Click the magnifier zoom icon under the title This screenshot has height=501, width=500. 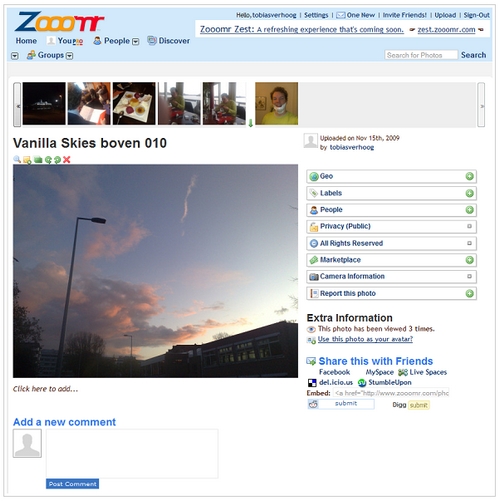coord(17,159)
